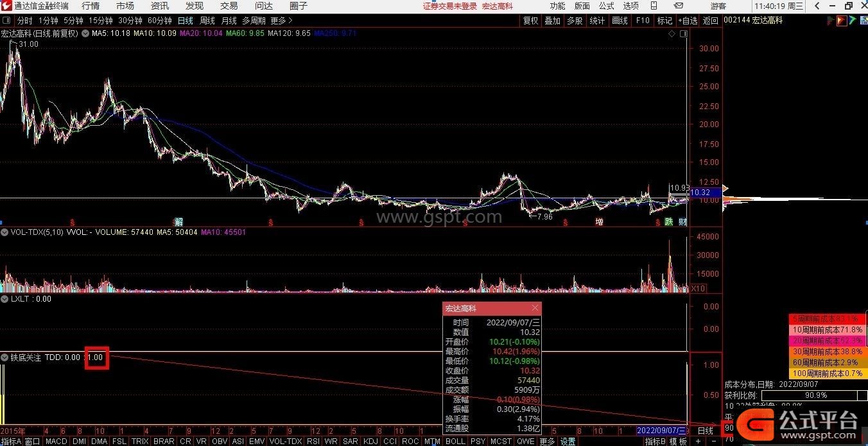
Task: Open the 问达 menu
Action: [264, 6]
